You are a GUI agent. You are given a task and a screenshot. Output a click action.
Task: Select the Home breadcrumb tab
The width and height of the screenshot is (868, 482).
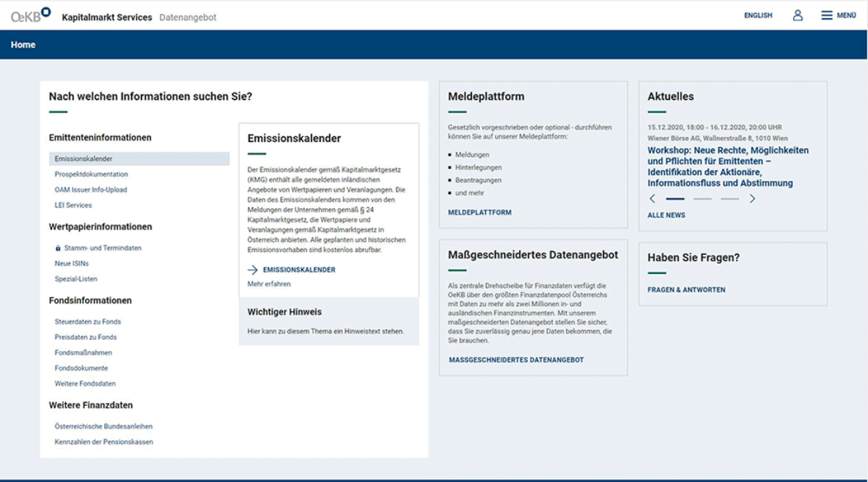pos(23,44)
